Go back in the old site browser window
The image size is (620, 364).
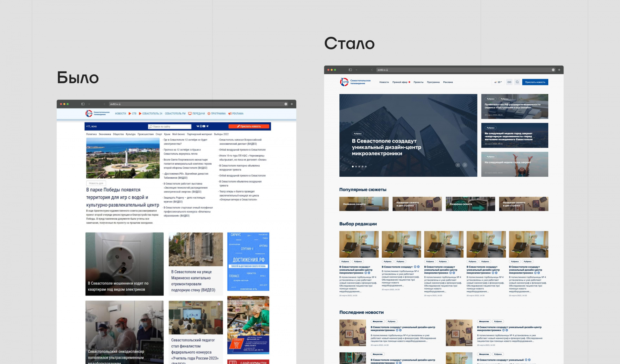[105, 104]
